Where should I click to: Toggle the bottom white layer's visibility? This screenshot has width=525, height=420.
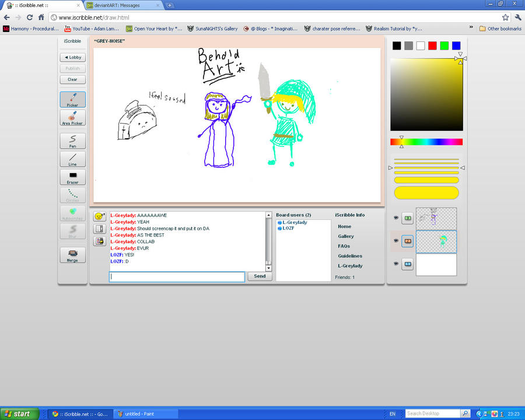coord(396,264)
